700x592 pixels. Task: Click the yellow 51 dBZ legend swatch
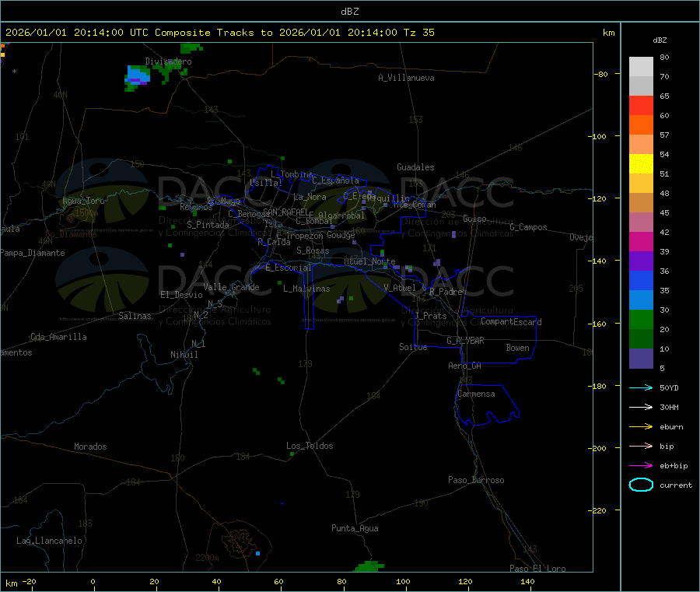641,164
